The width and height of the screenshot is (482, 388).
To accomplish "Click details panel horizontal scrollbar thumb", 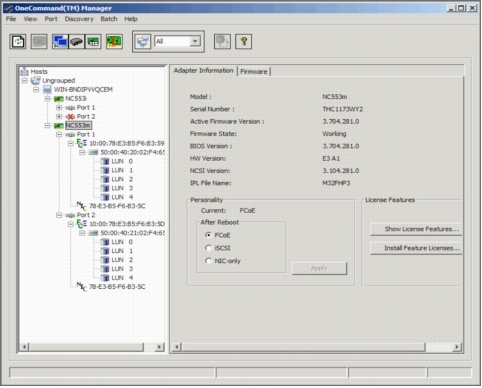I will (303, 347).
